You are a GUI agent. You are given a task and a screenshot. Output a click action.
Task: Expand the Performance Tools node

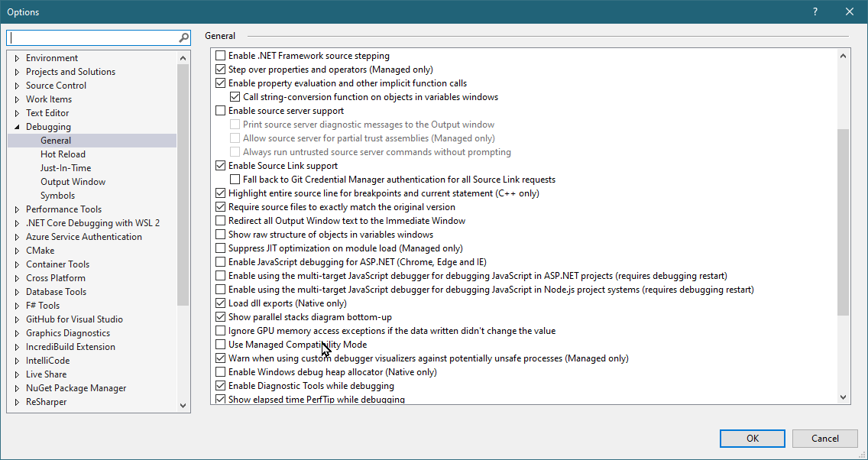point(17,209)
